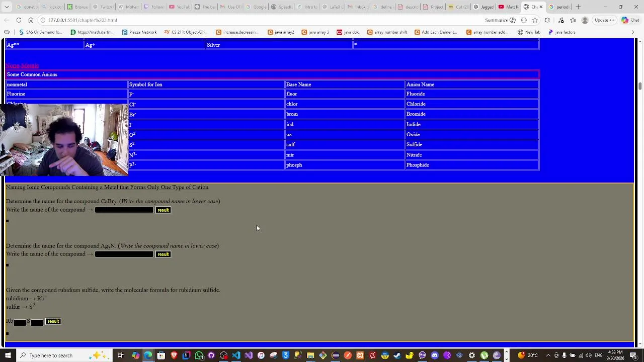Click the Summarize button in address bar

coord(500,20)
